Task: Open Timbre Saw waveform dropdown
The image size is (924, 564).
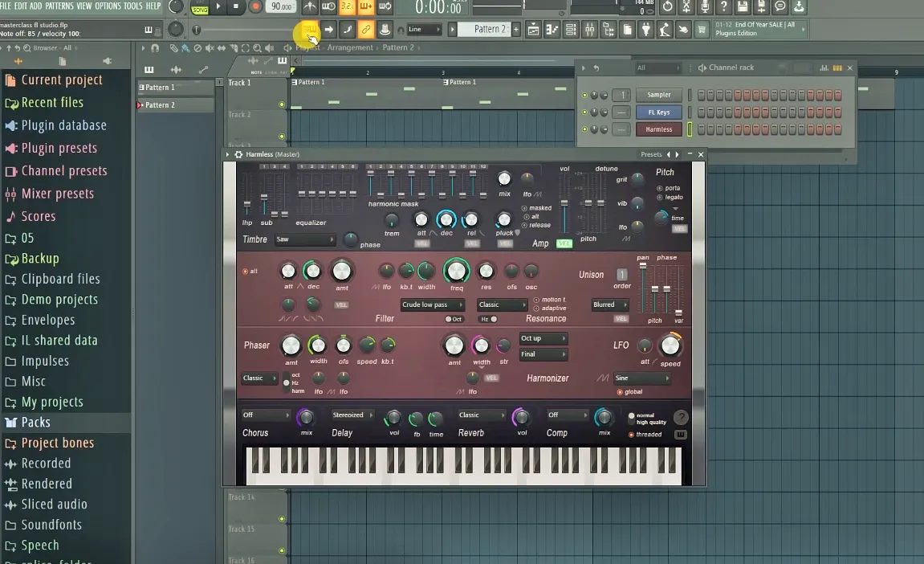Action: [305, 239]
